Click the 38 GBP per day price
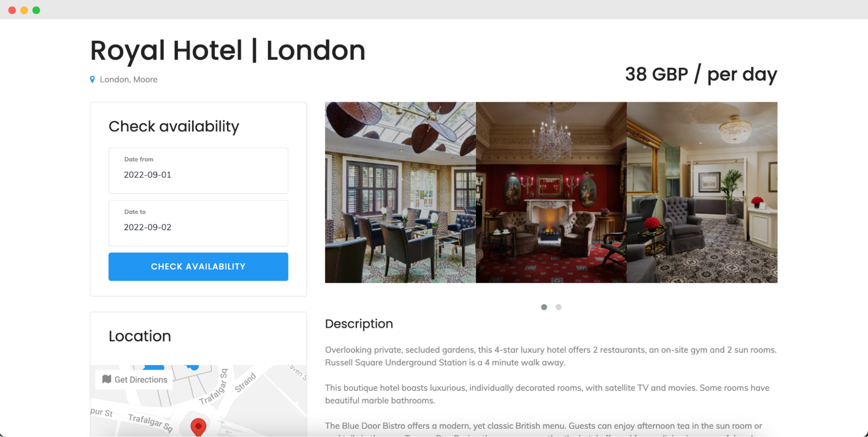868x437 pixels. (x=701, y=74)
